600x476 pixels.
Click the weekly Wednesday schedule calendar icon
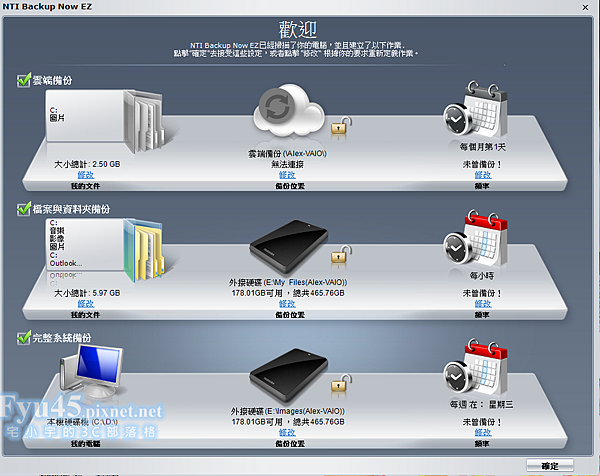point(476,367)
